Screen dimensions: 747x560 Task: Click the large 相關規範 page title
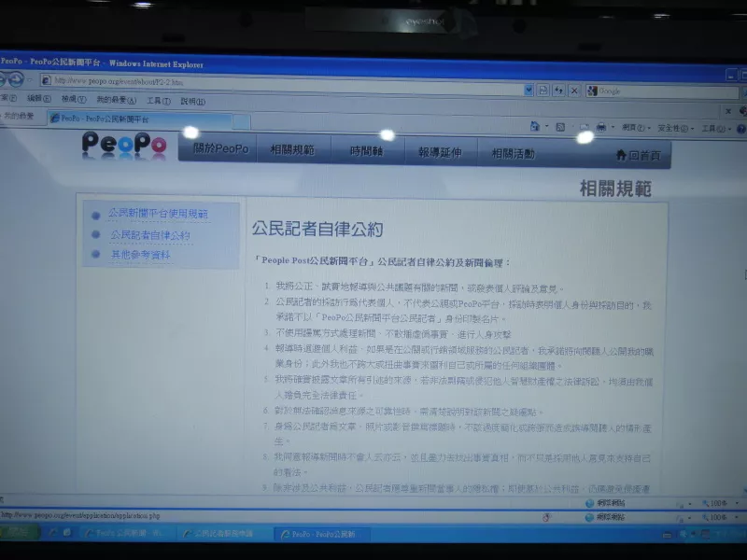click(615, 189)
